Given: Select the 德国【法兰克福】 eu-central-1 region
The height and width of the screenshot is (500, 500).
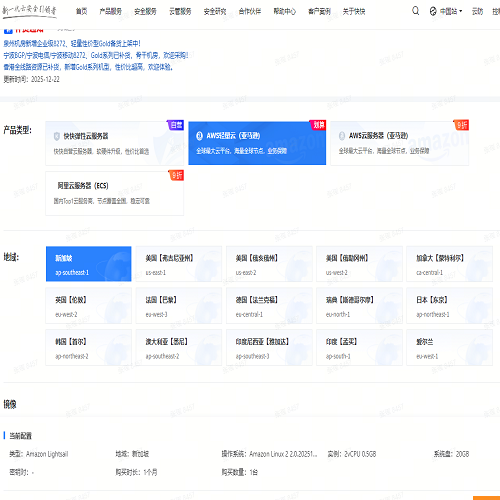Looking at the screenshot, I should (269, 306).
